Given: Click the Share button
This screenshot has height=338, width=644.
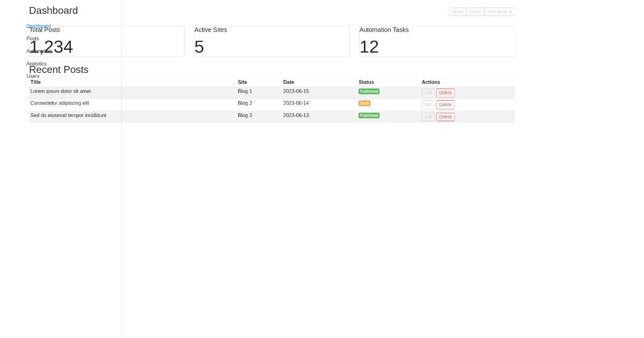Looking at the screenshot, I should pyautogui.click(x=457, y=11).
